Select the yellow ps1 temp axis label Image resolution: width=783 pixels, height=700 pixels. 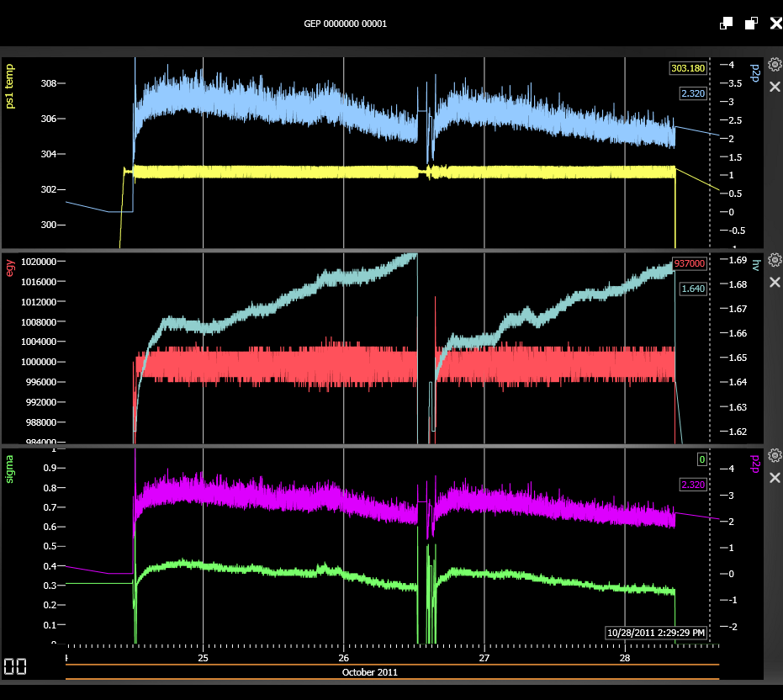[x=9, y=87]
